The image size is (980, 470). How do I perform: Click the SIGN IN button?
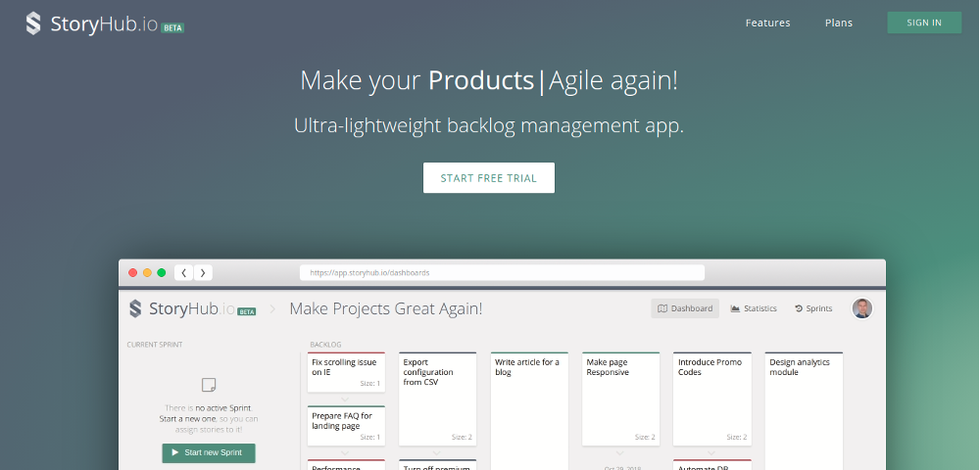[x=924, y=23]
